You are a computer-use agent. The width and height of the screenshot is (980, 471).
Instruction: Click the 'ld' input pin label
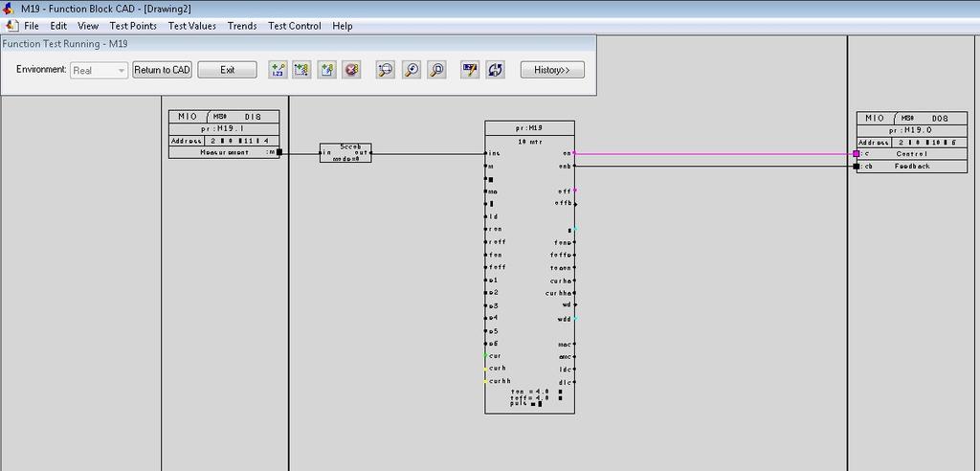click(493, 216)
